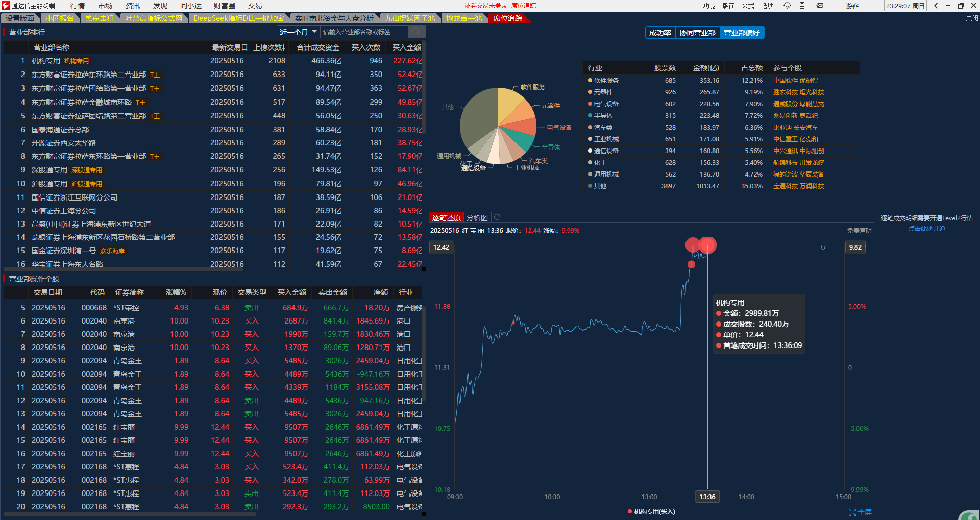Open the 市场 menu
The width and height of the screenshot is (980, 520).
point(105,6)
